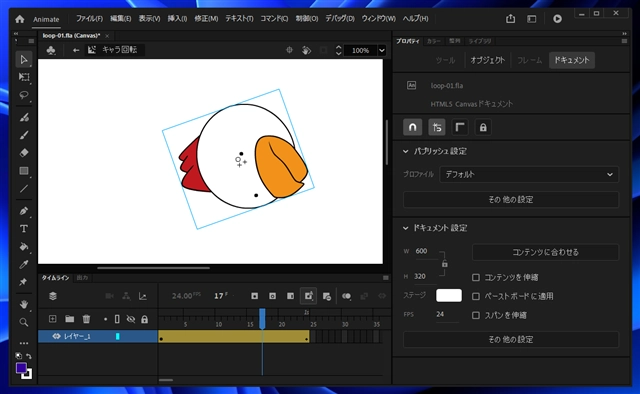Select the Eyedropper tool
Screen dimensions: 640x394
[24, 265]
